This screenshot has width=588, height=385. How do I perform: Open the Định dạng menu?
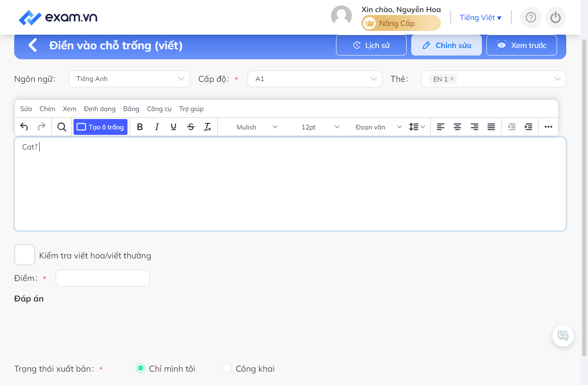click(99, 109)
